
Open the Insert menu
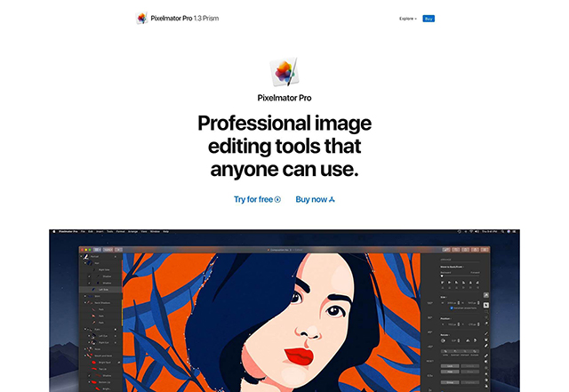coord(100,232)
